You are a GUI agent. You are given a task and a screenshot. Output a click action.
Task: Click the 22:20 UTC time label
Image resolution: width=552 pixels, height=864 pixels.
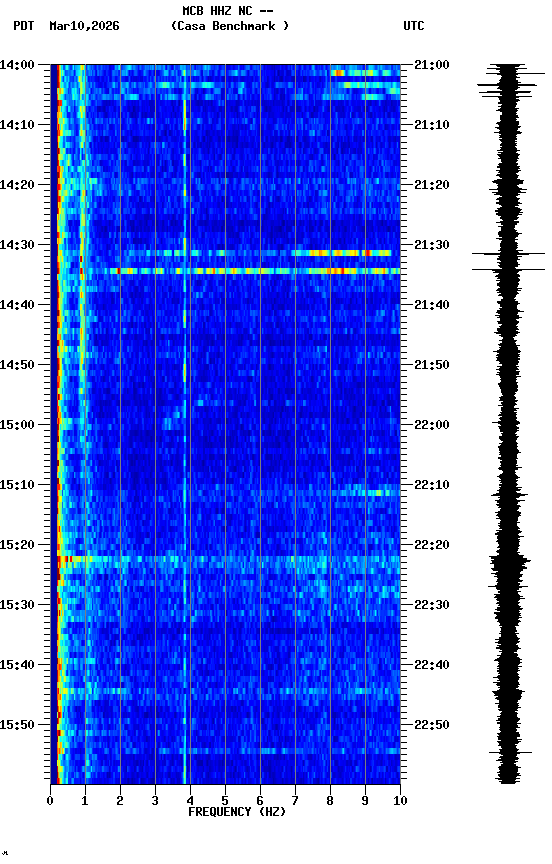432,545
